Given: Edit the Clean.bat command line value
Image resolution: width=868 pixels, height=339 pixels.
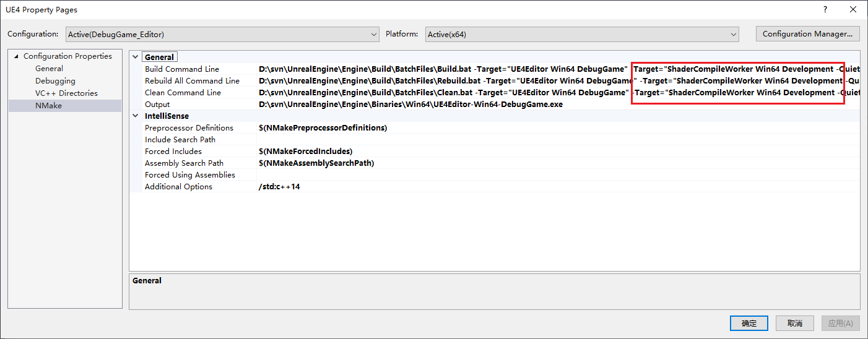Looking at the screenshot, I should click(558, 93).
